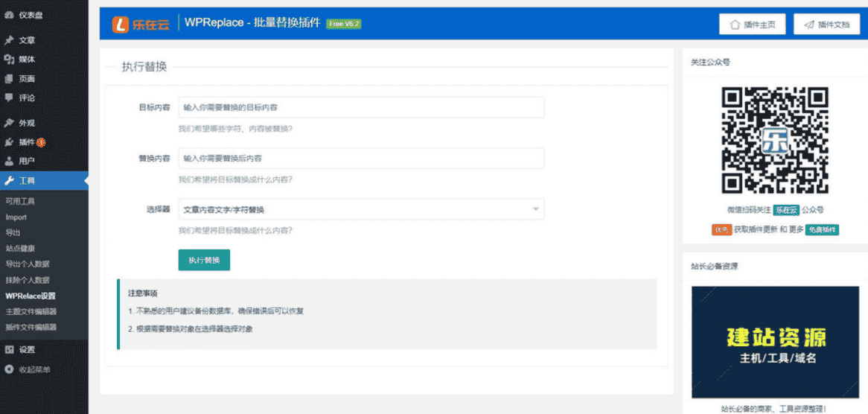Click the plugin icon beside 插件
Screen dimensions: 868x414
click(9, 142)
